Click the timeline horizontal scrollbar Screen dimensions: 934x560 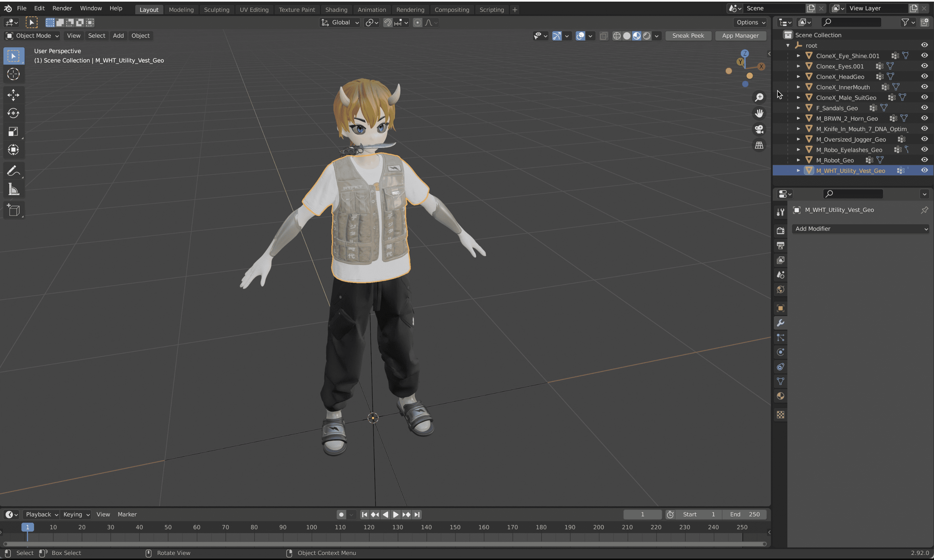coord(385,544)
